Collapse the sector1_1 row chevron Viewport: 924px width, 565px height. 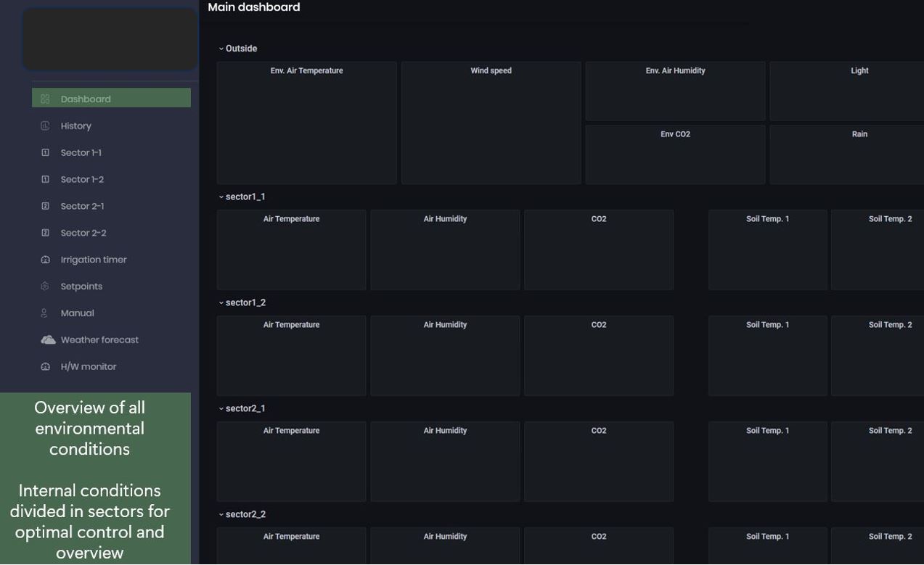pyautogui.click(x=221, y=197)
